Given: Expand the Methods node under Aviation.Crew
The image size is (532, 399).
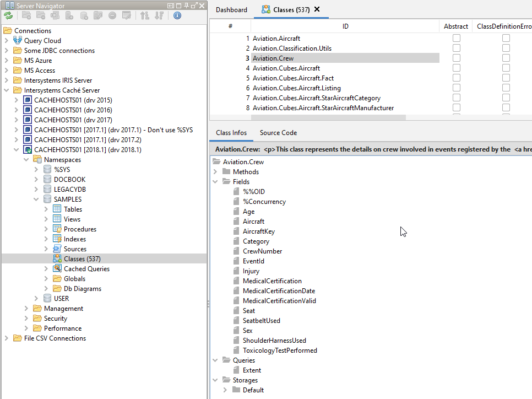Looking at the screenshot, I should (215, 172).
